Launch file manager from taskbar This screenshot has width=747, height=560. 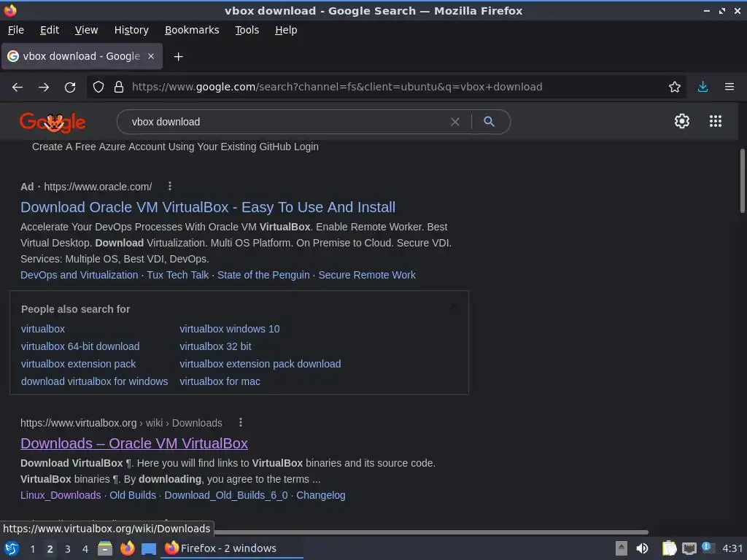[105, 548]
